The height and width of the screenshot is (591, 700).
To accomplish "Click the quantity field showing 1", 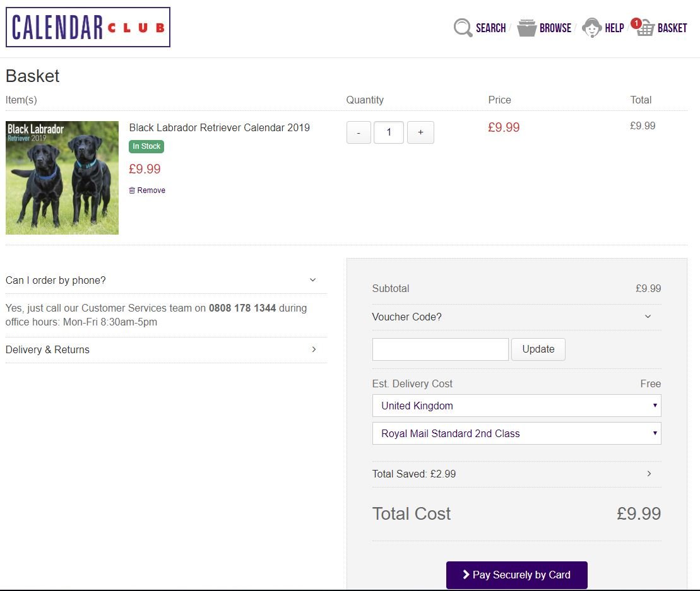I will click(389, 132).
